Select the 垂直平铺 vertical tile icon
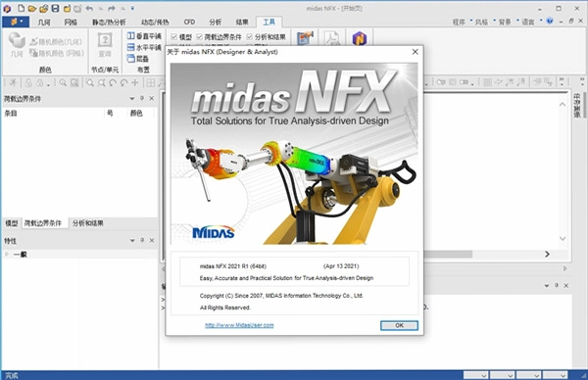The width and height of the screenshot is (588, 380). click(131, 36)
